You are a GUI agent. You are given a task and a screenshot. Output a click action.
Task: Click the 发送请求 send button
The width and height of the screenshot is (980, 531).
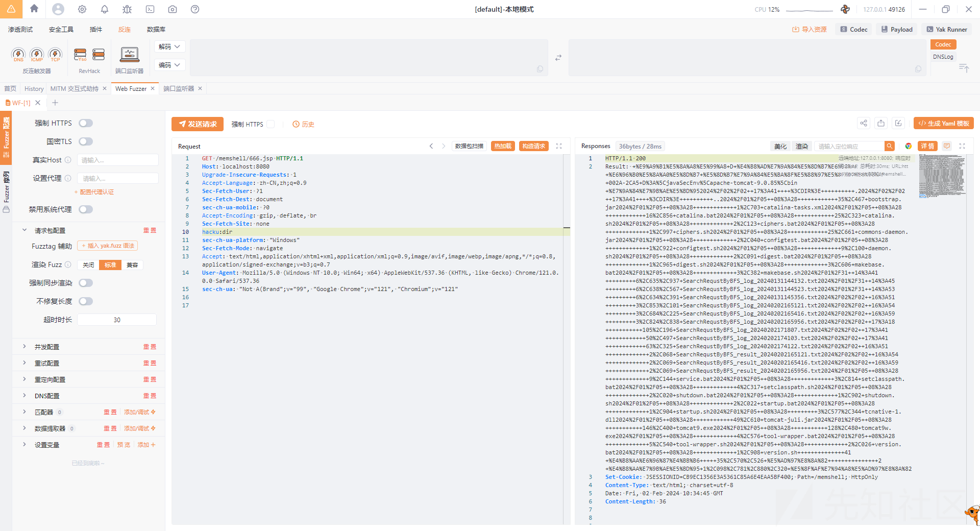point(198,124)
